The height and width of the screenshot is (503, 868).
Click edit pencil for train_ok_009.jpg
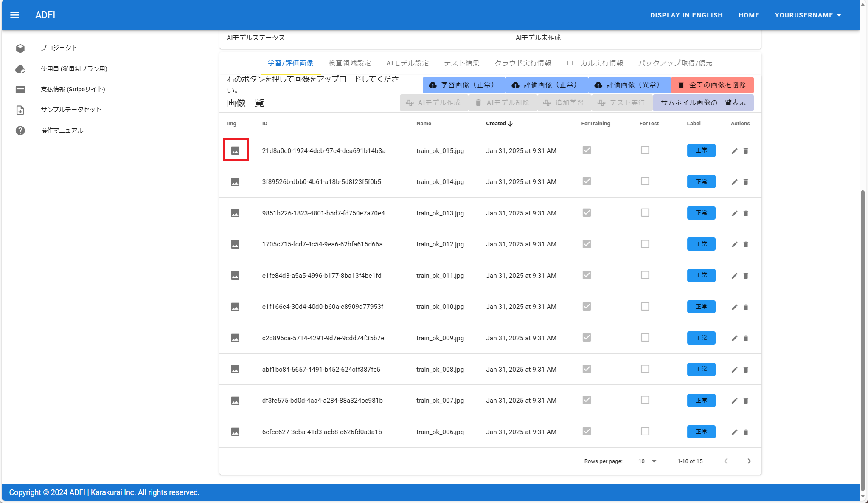(x=734, y=338)
